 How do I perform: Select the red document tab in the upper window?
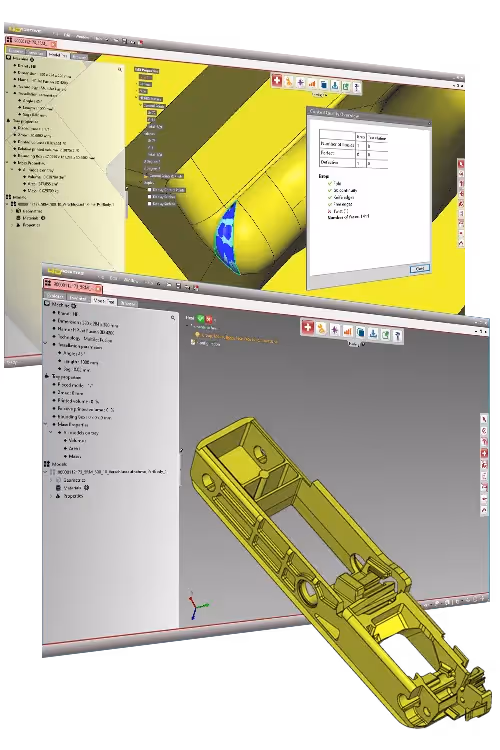click(31, 43)
